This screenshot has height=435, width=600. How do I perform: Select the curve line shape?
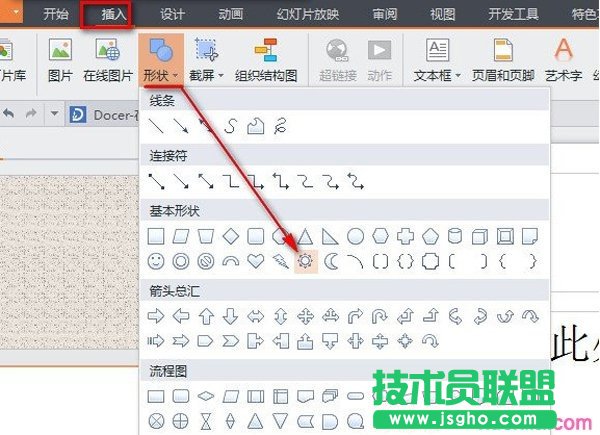[230, 126]
